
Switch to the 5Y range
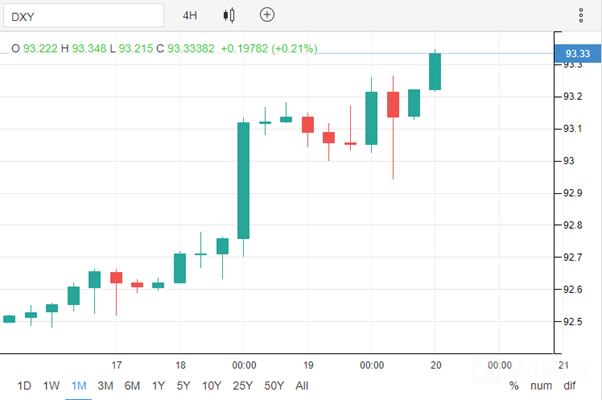[183, 386]
